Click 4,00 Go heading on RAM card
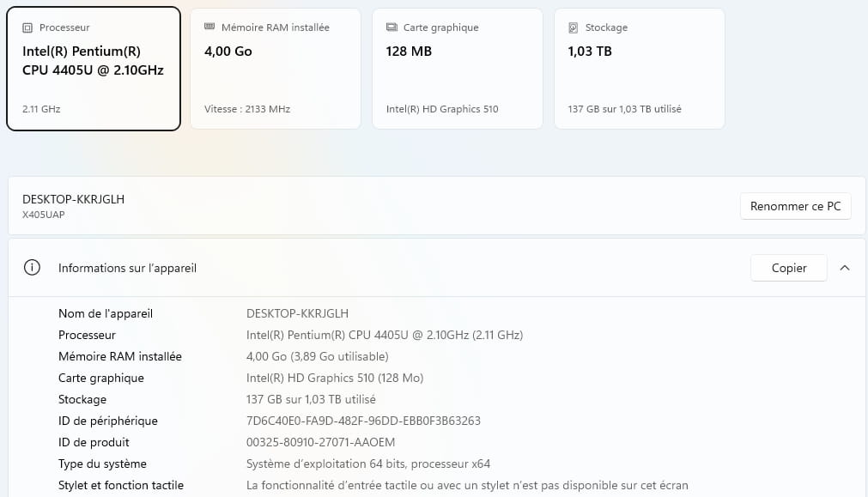Image resolution: width=868 pixels, height=497 pixels. (228, 52)
